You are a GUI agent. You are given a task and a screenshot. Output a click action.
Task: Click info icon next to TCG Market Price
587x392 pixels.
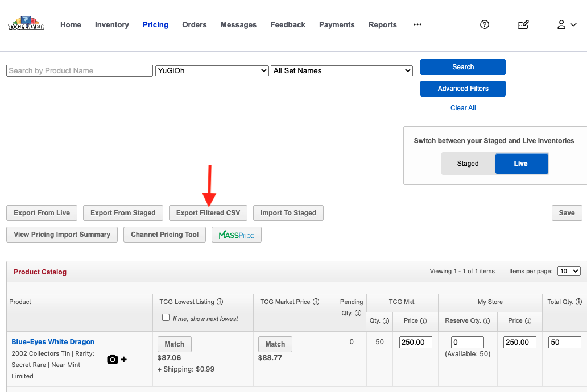coord(316,302)
